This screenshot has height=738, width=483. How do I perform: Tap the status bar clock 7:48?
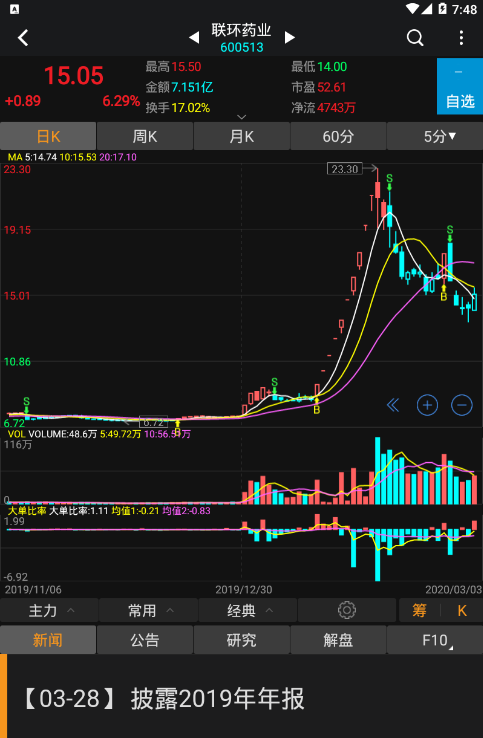pyautogui.click(x=465, y=9)
